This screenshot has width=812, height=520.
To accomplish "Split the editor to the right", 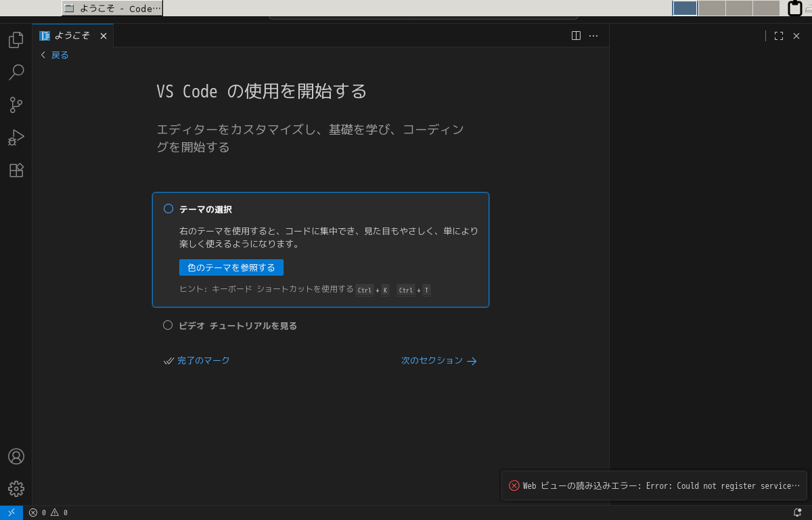I will 576,36.
